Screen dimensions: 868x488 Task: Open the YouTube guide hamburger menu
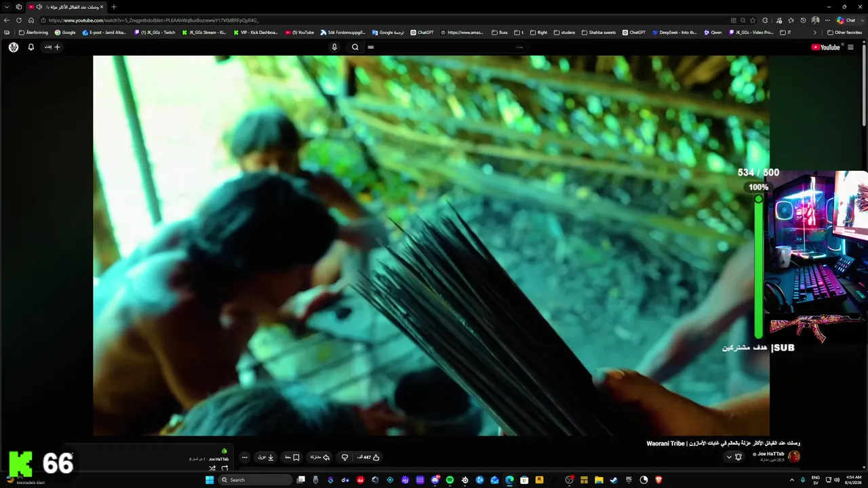coord(850,47)
